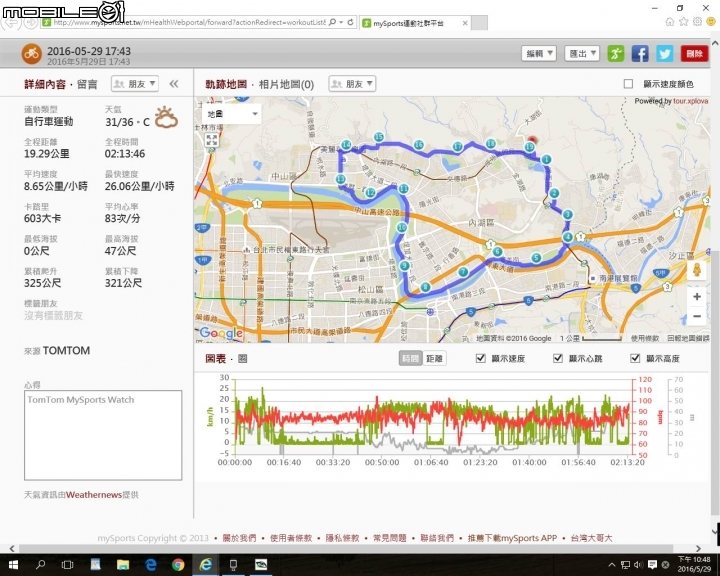Click the horizontal scrollbar track
Screen dimensions: 720x576
tap(354, 548)
